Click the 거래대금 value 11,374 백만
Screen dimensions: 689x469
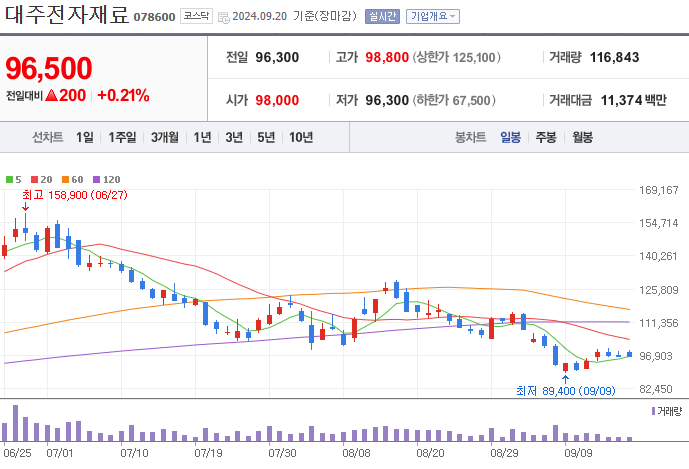point(634,100)
